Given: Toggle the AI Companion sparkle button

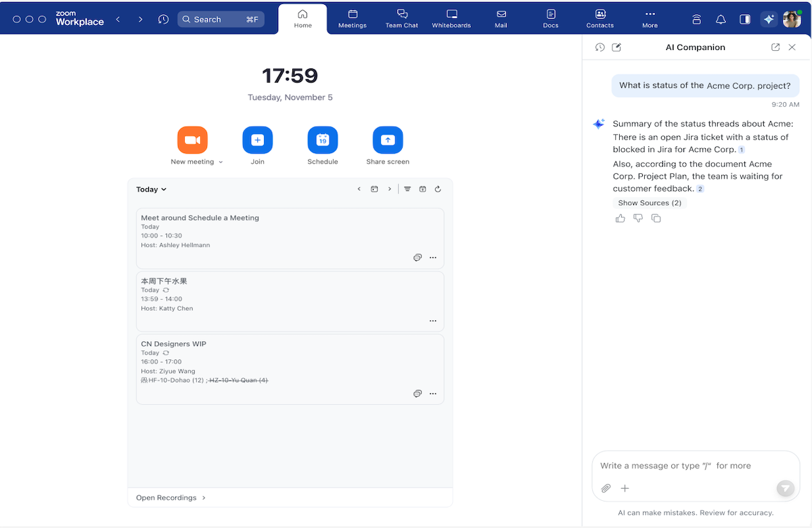Looking at the screenshot, I should click(x=768, y=20).
